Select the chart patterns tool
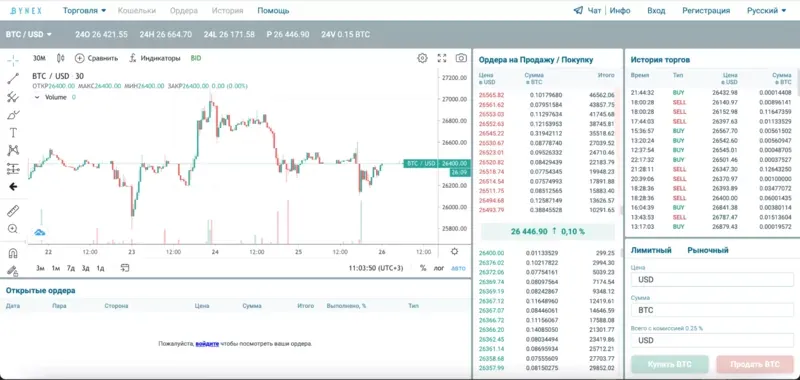 pos(13,150)
